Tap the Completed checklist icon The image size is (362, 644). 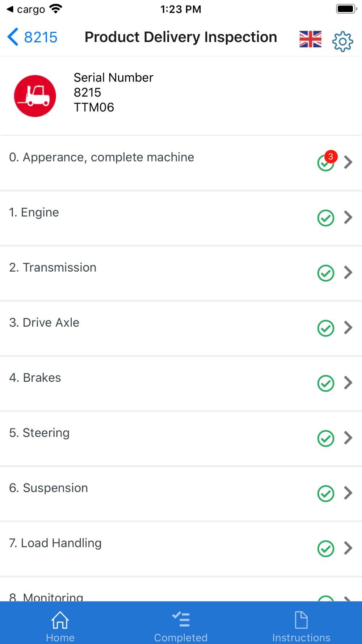click(x=181, y=619)
